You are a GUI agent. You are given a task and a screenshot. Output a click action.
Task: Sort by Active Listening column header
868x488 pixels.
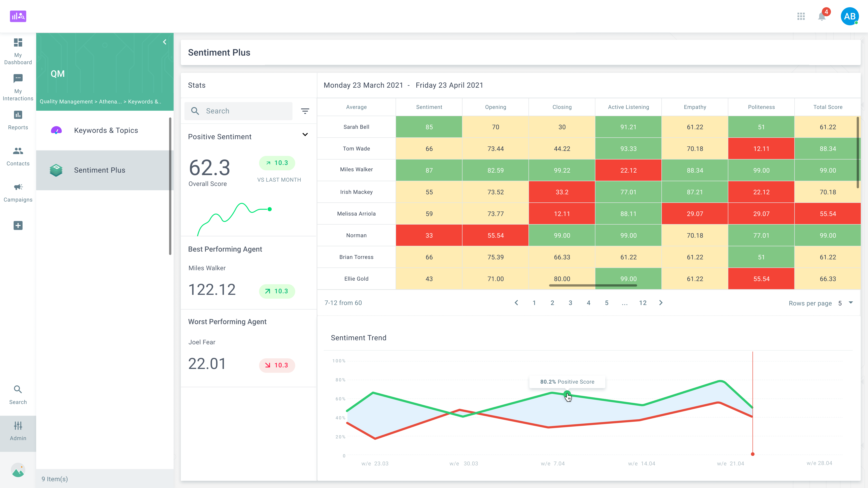click(x=628, y=107)
